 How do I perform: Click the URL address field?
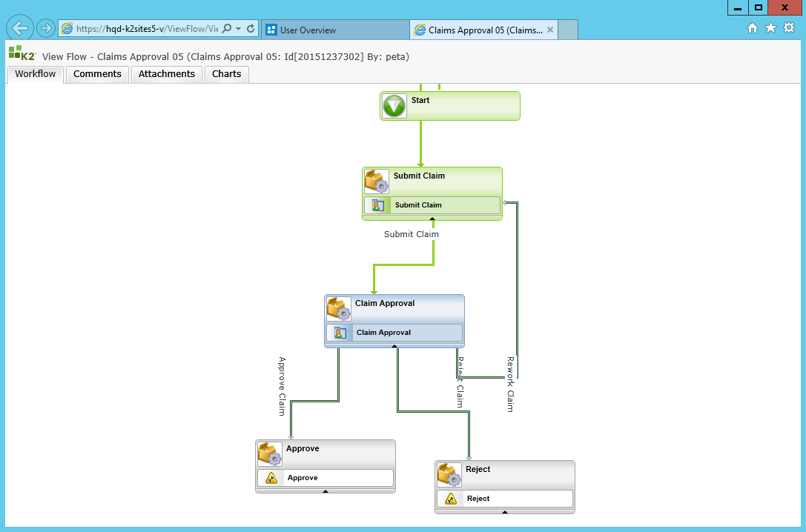tap(147, 29)
